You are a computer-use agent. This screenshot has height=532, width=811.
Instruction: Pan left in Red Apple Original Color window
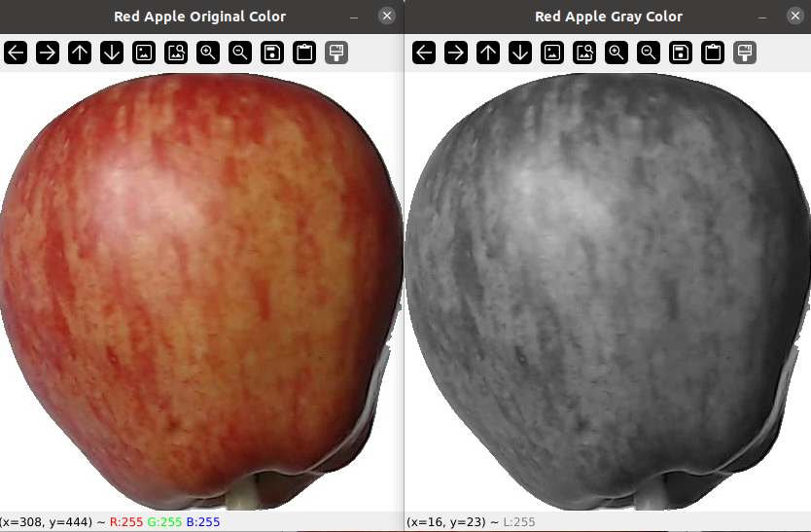pos(16,53)
